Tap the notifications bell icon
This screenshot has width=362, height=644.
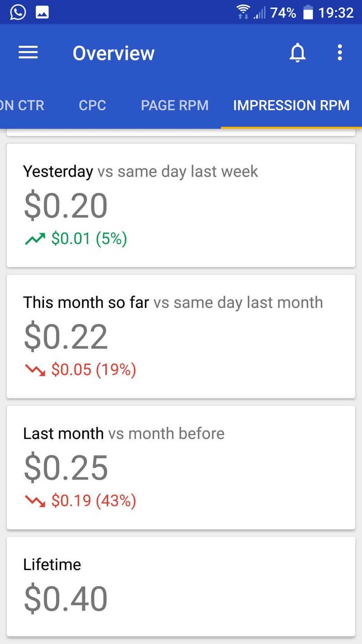[x=297, y=53]
